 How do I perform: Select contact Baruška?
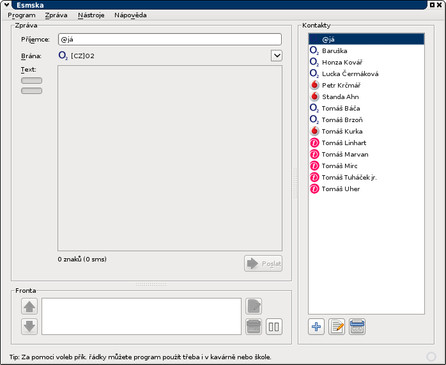[366, 51]
